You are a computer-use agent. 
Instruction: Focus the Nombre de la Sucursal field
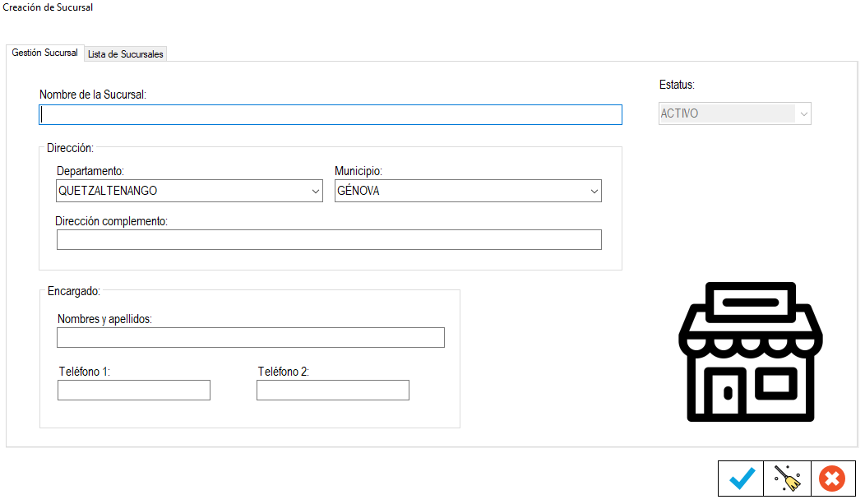click(x=330, y=114)
